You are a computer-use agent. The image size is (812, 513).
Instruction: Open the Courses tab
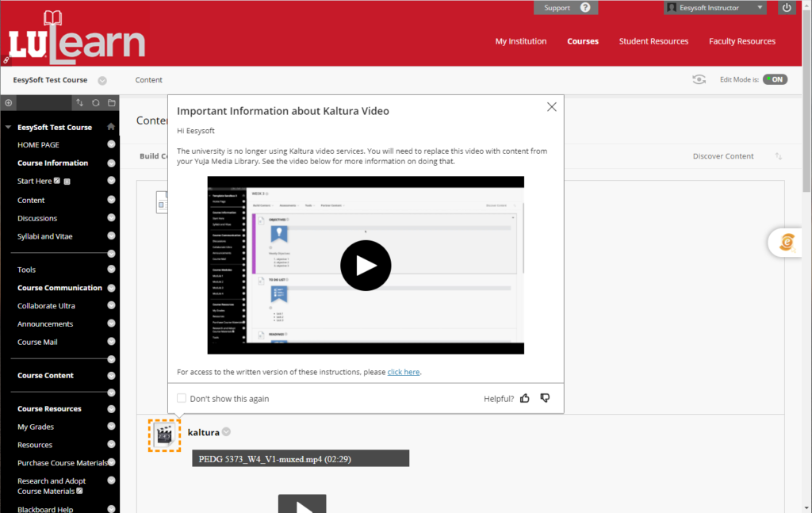(583, 41)
